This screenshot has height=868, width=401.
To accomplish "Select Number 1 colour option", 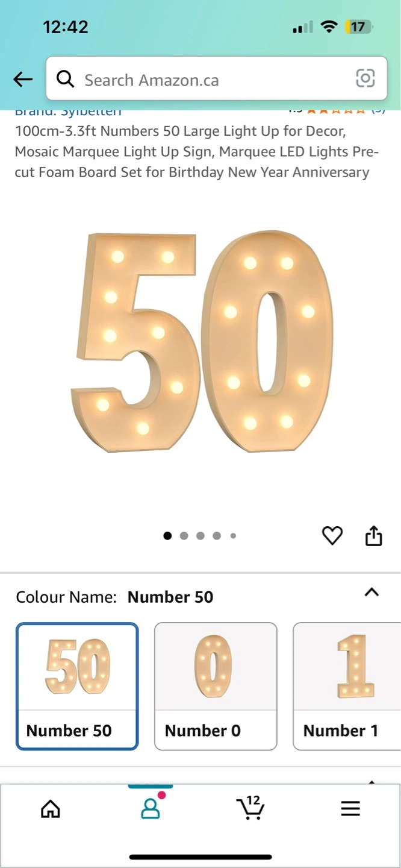I will tap(347, 687).
